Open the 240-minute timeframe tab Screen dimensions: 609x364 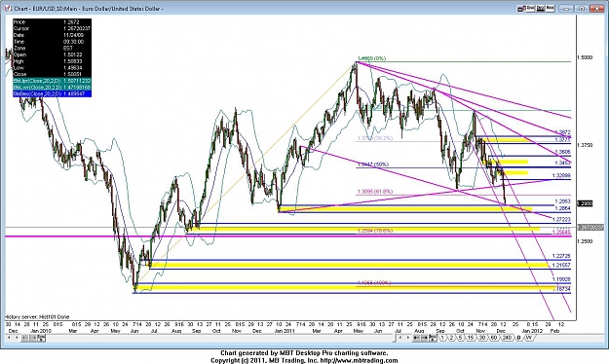pyautogui.click(x=507, y=338)
